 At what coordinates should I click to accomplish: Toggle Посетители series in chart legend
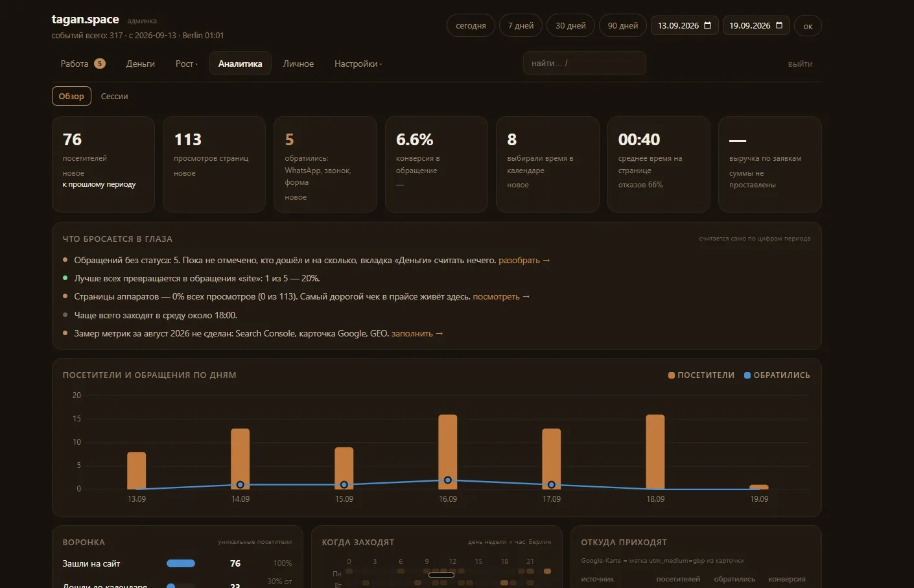pyautogui.click(x=701, y=375)
